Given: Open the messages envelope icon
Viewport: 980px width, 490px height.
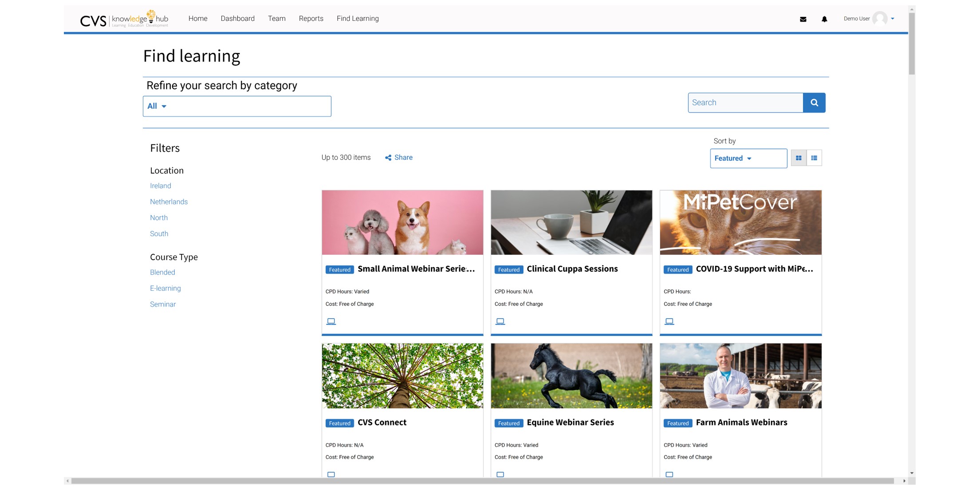Looking at the screenshot, I should click(x=803, y=19).
